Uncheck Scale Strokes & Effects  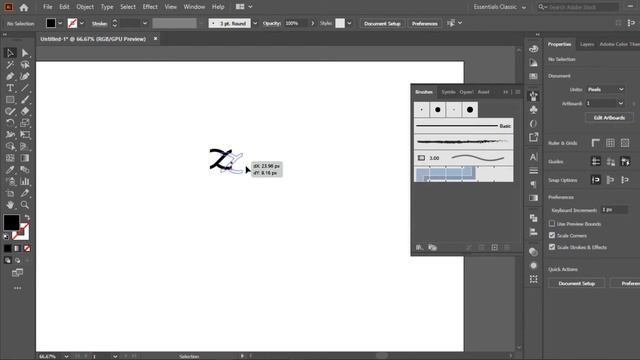click(552, 247)
